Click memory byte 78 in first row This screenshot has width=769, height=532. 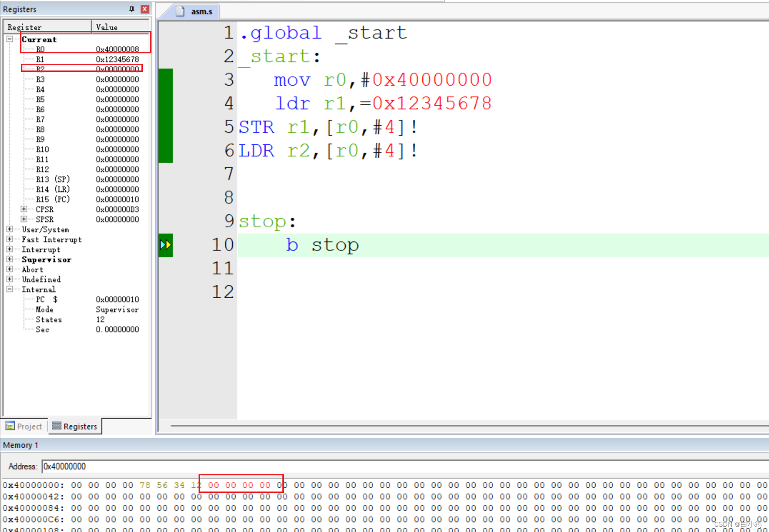[x=145, y=485]
